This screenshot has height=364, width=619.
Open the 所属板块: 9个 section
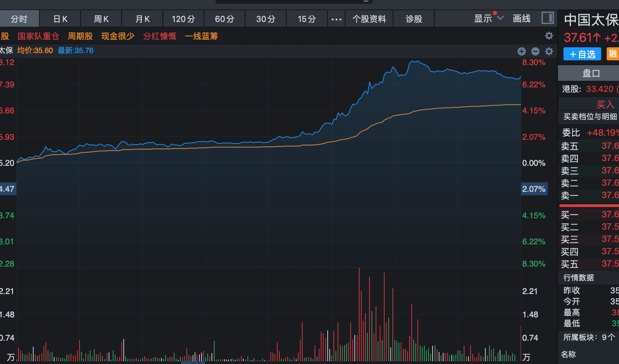coord(590,337)
